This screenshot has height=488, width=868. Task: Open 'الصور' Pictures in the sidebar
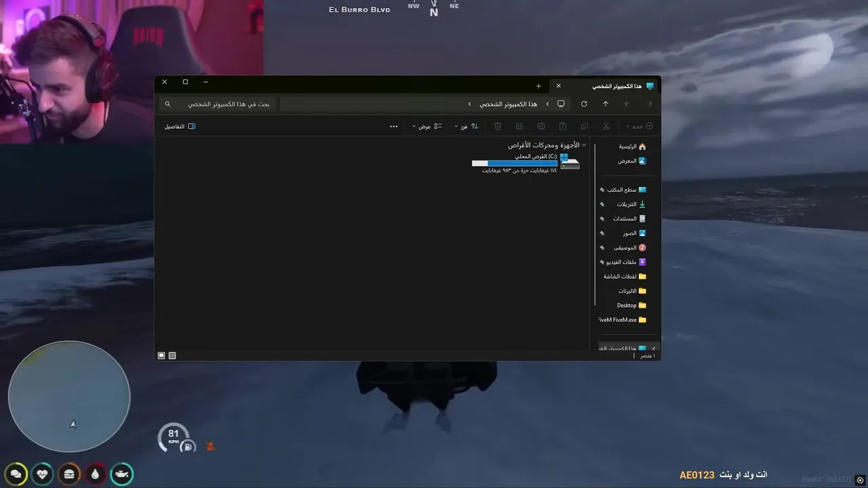point(635,233)
